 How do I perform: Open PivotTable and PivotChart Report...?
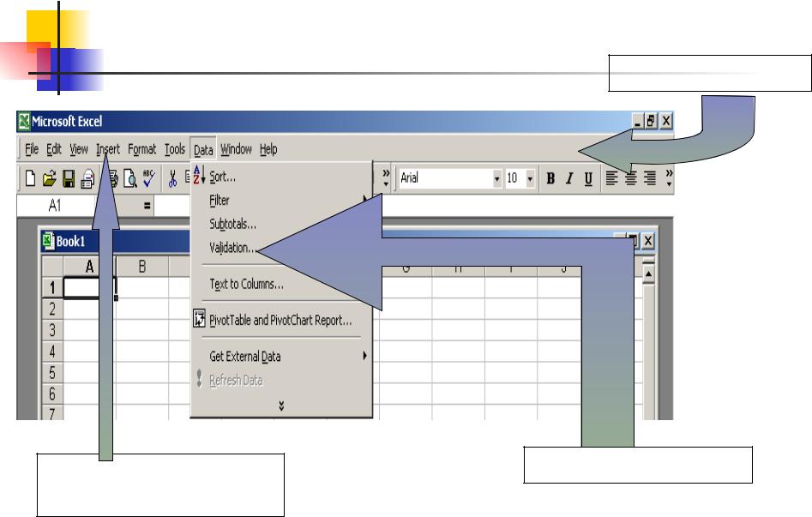click(280, 320)
